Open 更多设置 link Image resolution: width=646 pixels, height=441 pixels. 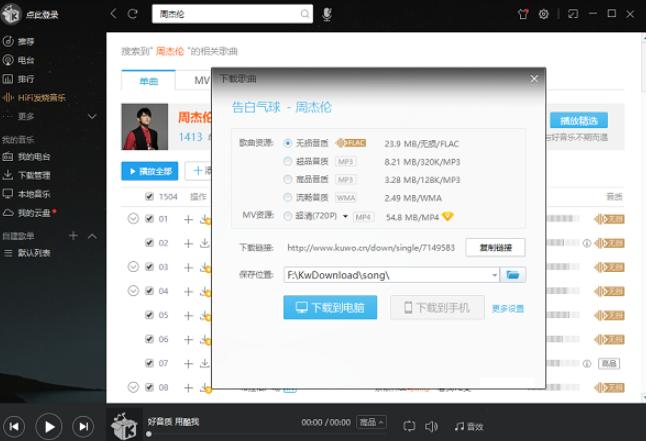coord(508,309)
